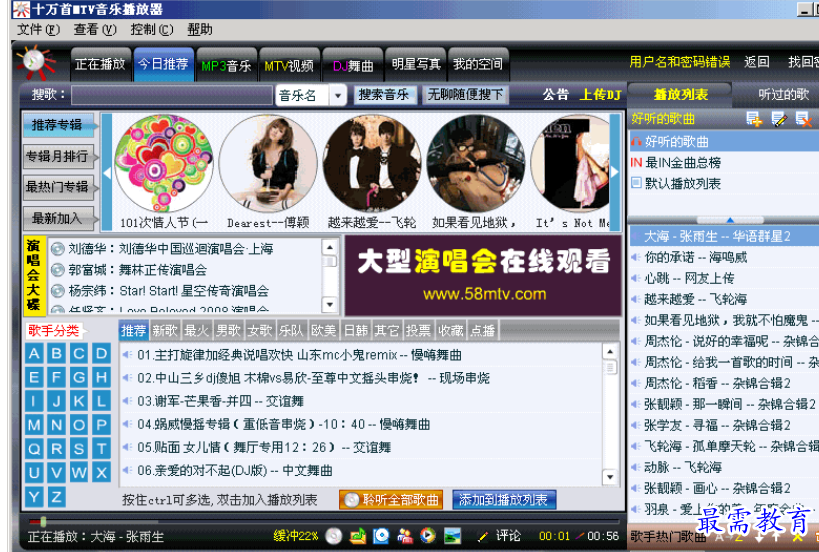
Task: Click the speaker icon beside song 06.亲爱的对不起
Action: (127, 470)
